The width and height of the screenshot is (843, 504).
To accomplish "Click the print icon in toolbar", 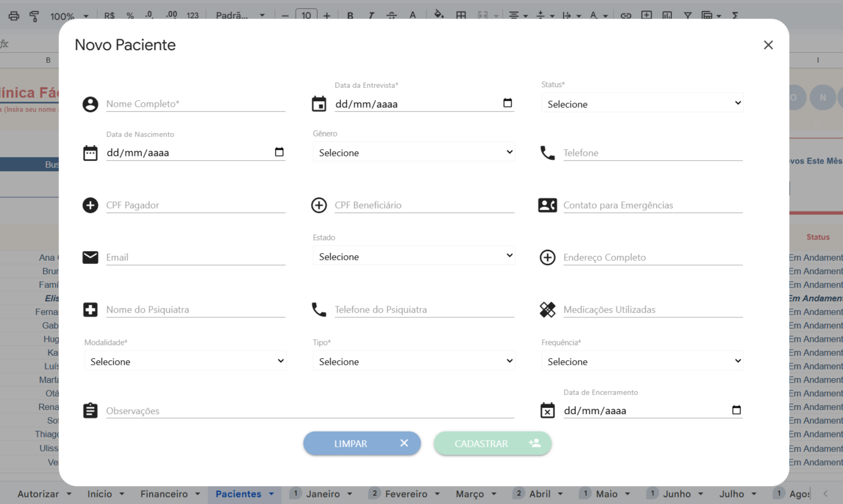I will point(14,15).
